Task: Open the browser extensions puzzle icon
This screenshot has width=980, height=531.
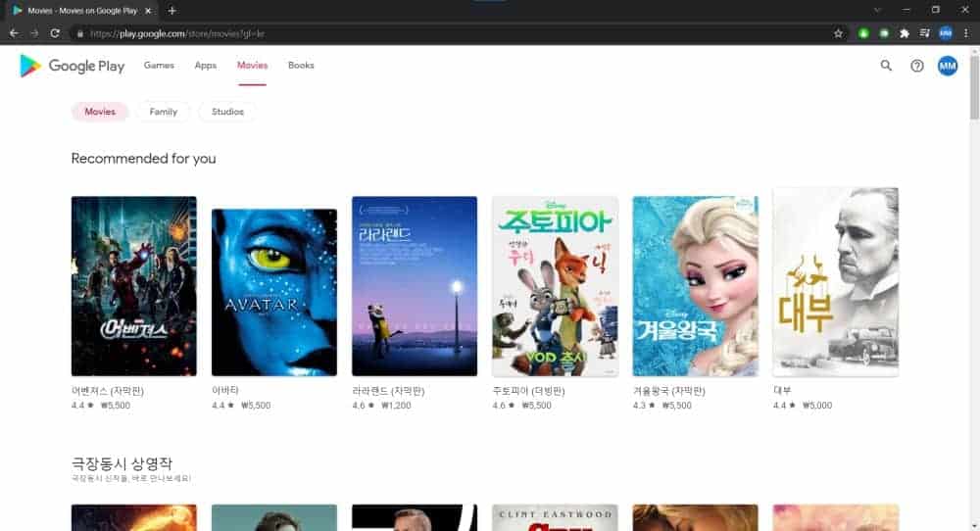Action: tap(905, 33)
